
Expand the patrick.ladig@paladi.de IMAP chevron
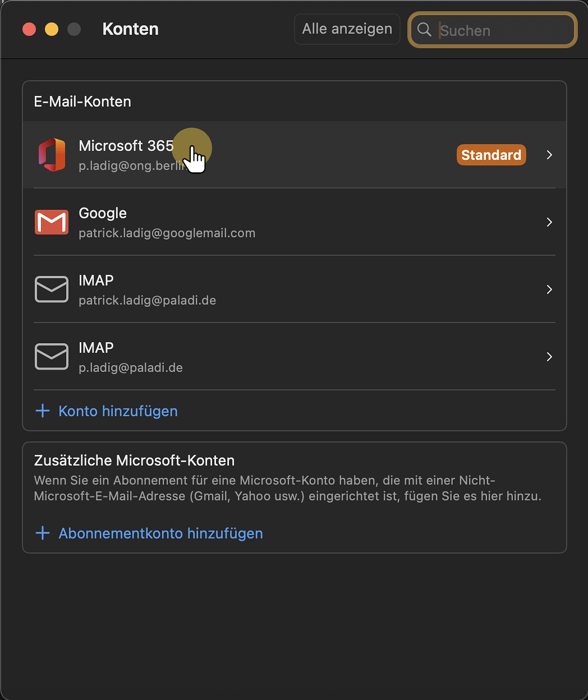pyautogui.click(x=549, y=289)
